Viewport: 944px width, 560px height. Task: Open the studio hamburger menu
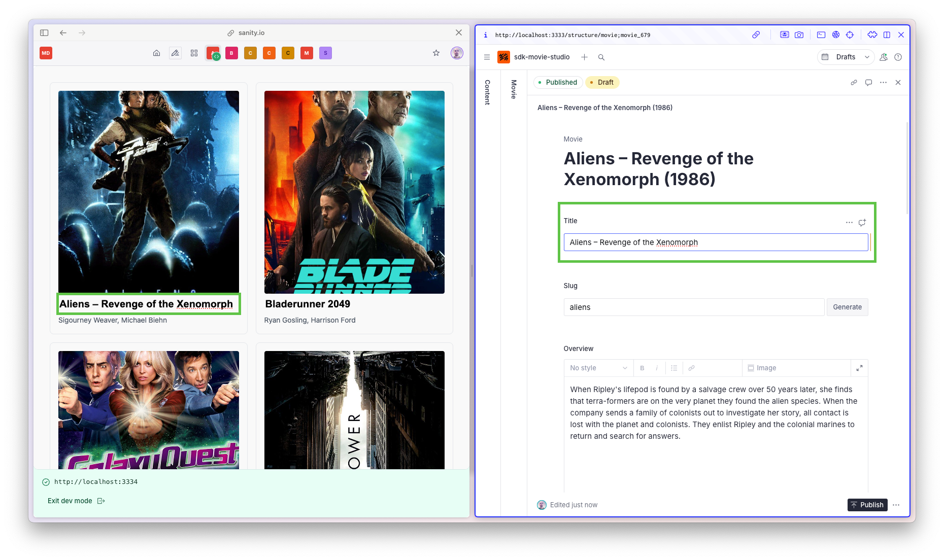coord(487,57)
